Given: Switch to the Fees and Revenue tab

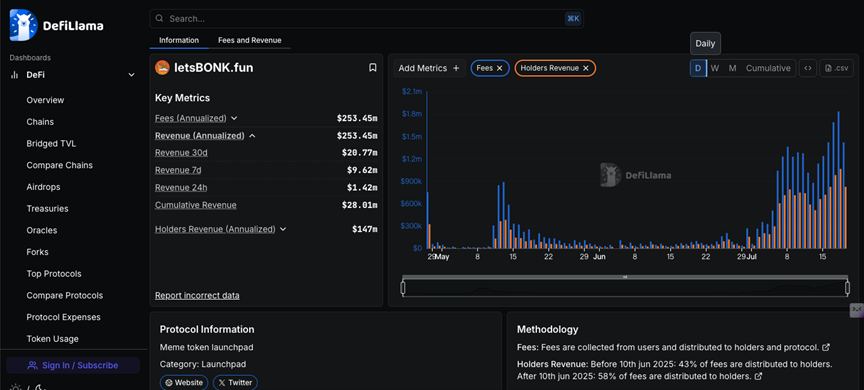Looking at the screenshot, I should pyautogui.click(x=250, y=40).
